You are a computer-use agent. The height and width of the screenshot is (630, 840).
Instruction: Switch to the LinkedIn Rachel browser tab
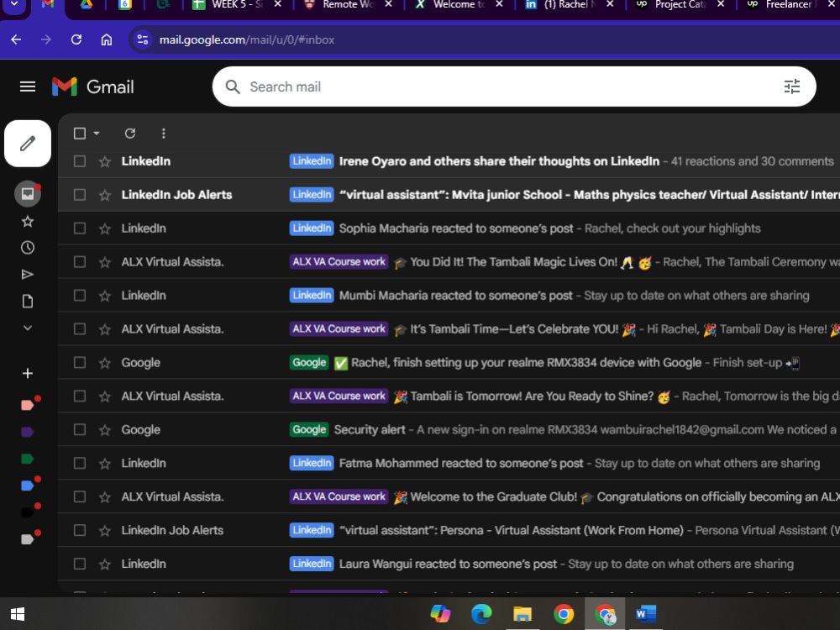point(569,5)
